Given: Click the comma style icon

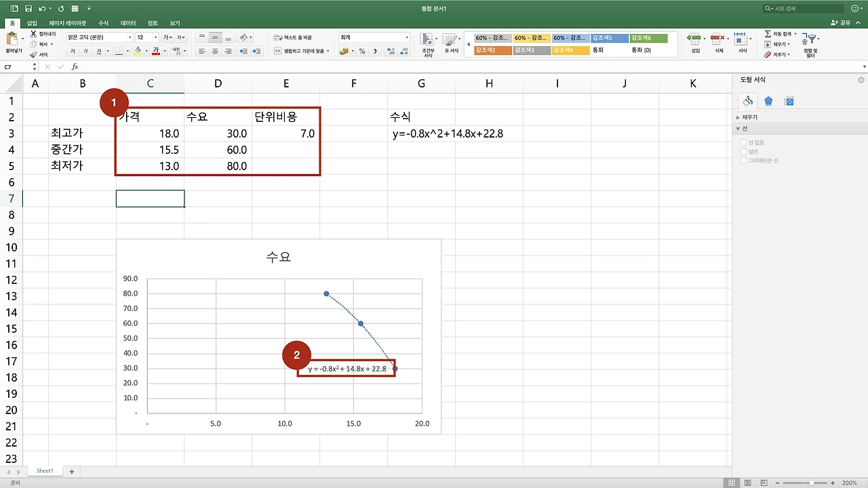Looking at the screenshot, I should point(374,51).
